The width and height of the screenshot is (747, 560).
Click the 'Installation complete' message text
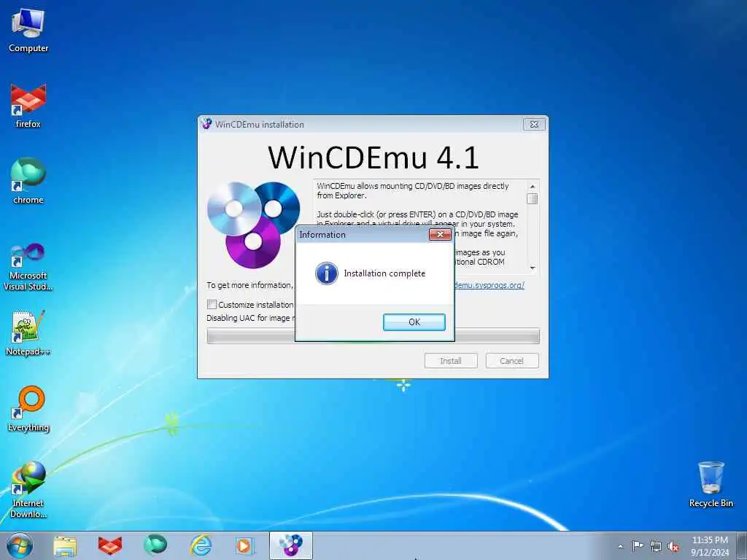(384, 273)
